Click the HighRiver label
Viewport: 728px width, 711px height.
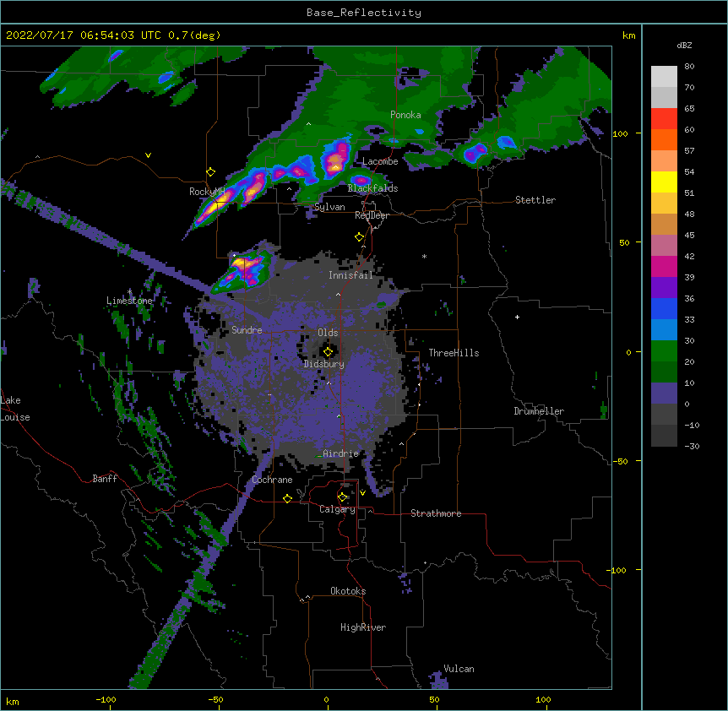pos(363,627)
